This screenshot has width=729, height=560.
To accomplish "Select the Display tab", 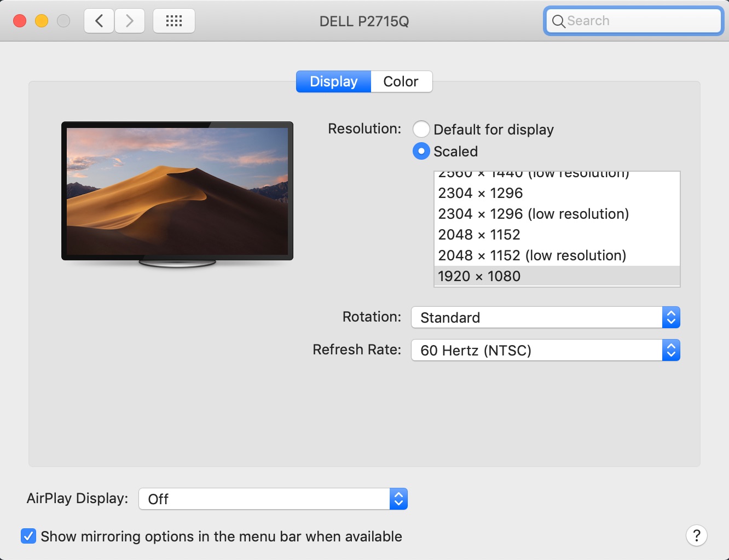I will click(x=333, y=81).
